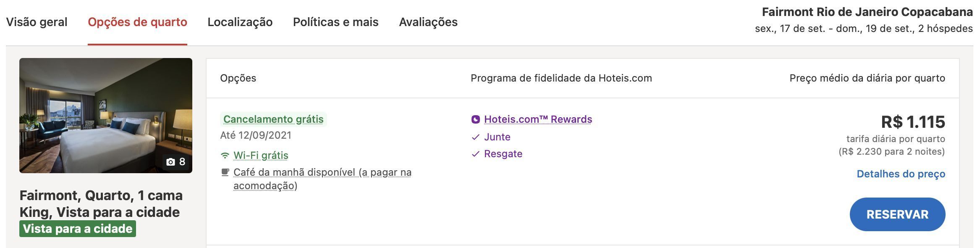Click the coffee cup breakfast icon
980x248 pixels.
coord(225,172)
